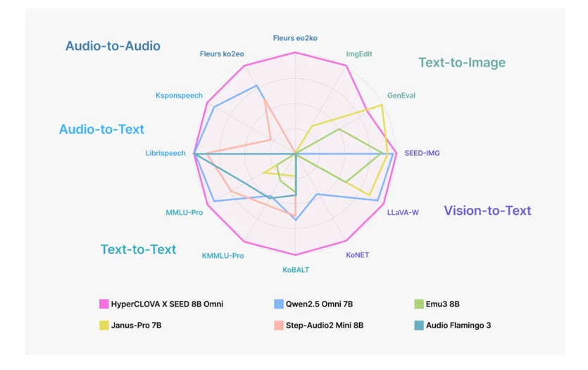This screenshot has height=370, width=588.
Task: Select the KoBALT axis label
Action: coord(296,270)
